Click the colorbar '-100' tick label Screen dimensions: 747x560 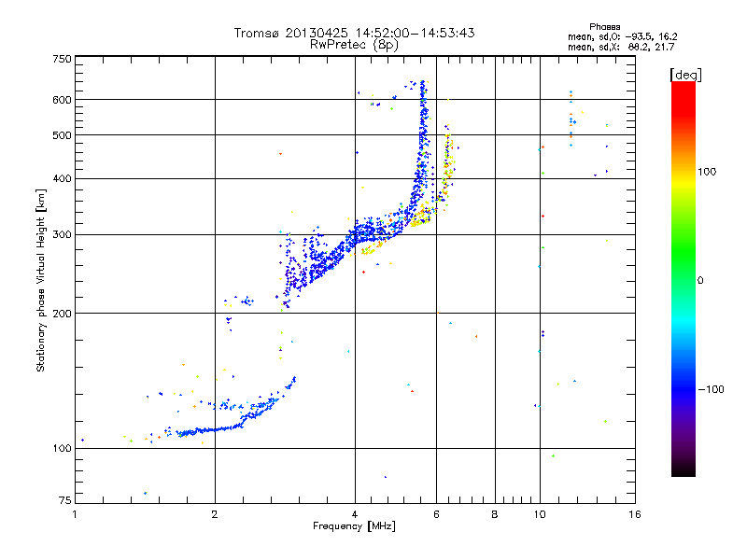pyautogui.click(x=711, y=389)
